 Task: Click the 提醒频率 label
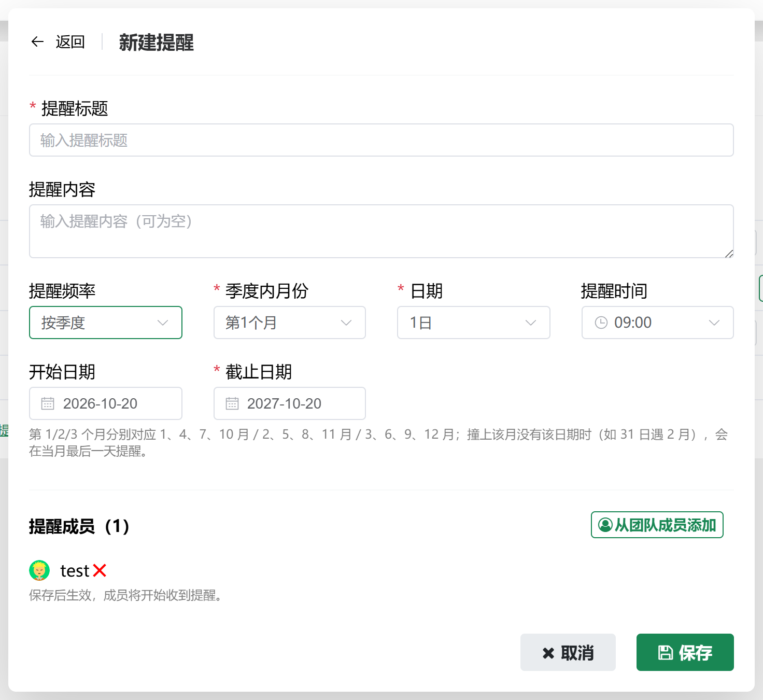[62, 291]
